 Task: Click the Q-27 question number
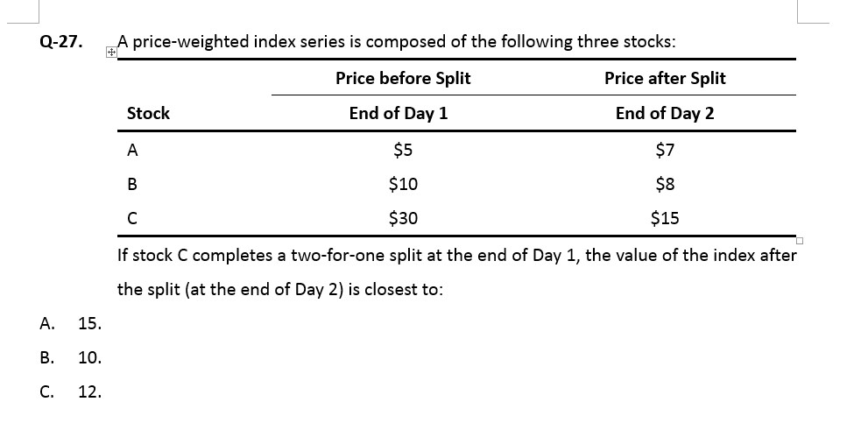pos(57,41)
